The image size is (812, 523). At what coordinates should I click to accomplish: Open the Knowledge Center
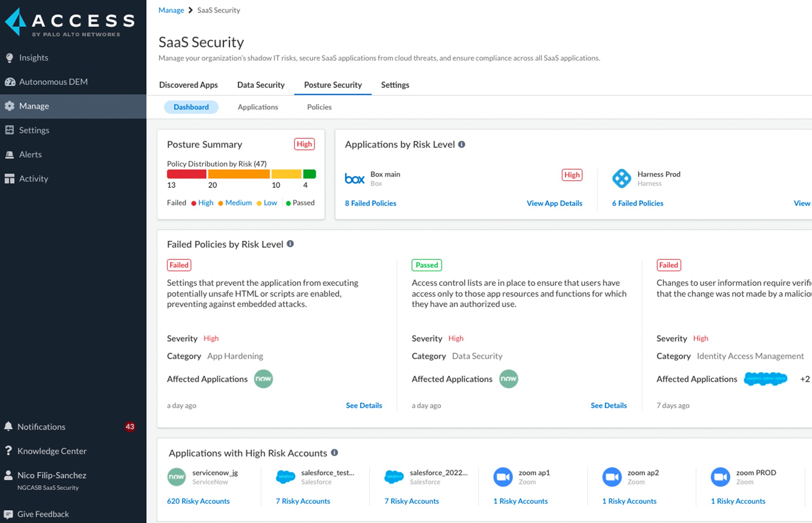tap(52, 451)
